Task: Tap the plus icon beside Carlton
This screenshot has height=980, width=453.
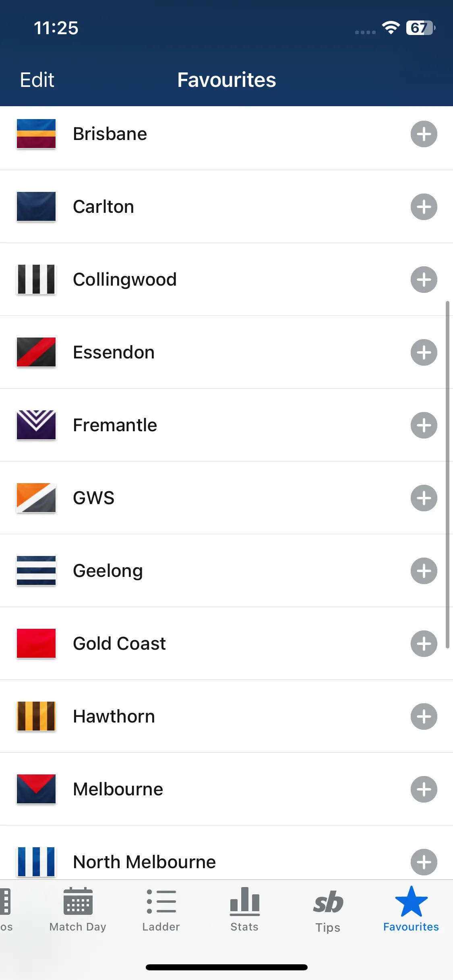Action: [x=424, y=207]
